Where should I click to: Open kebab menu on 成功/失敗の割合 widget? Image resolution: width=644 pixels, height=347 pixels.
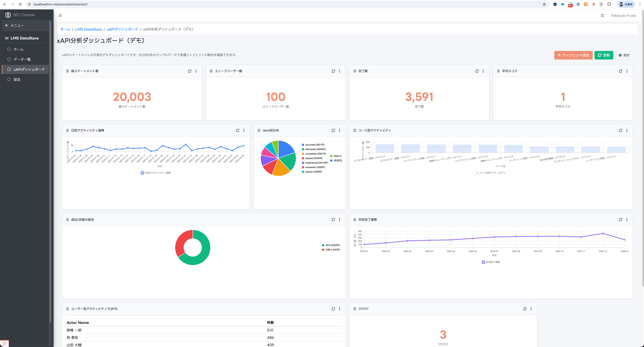[x=340, y=220]
